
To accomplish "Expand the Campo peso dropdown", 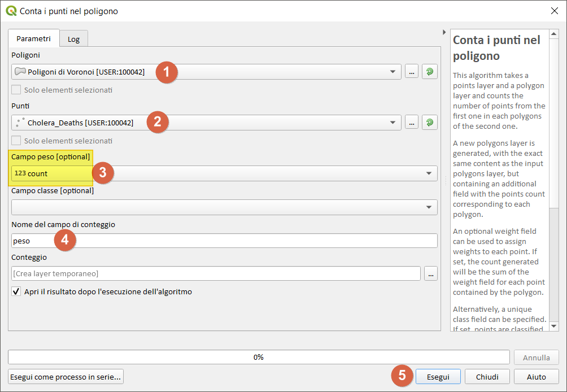I will tap(429, 173).
